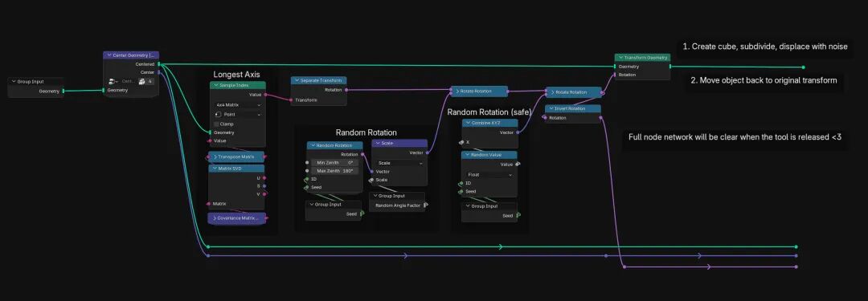Collapse the Invert Rotation node

tap(551, 108)
